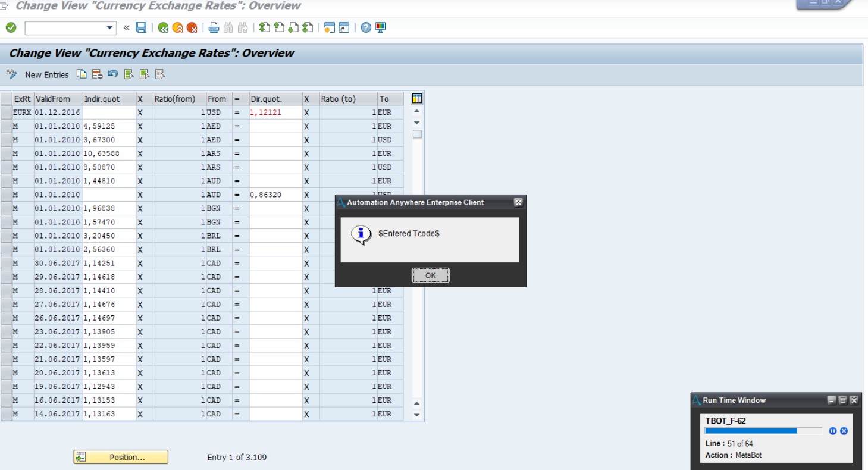The height and width of the screenshot is (470, 868).
Task: Stop the TBOT_F-62 bot run
Action: (844, 431)
